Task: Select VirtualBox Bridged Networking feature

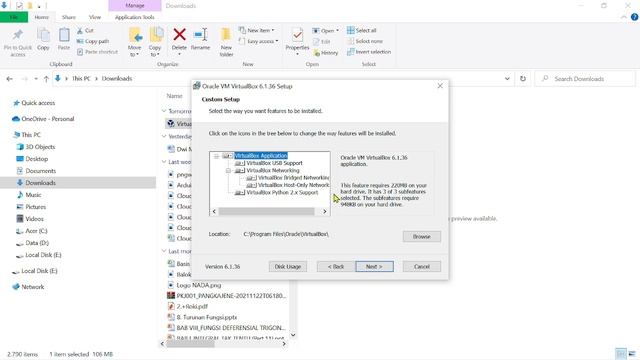Action: click(293, 178)
